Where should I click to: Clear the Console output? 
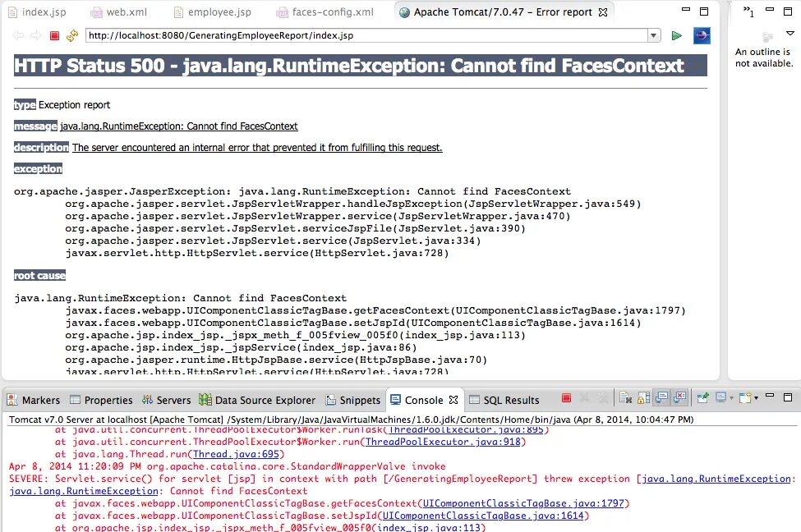pos(625,397)
